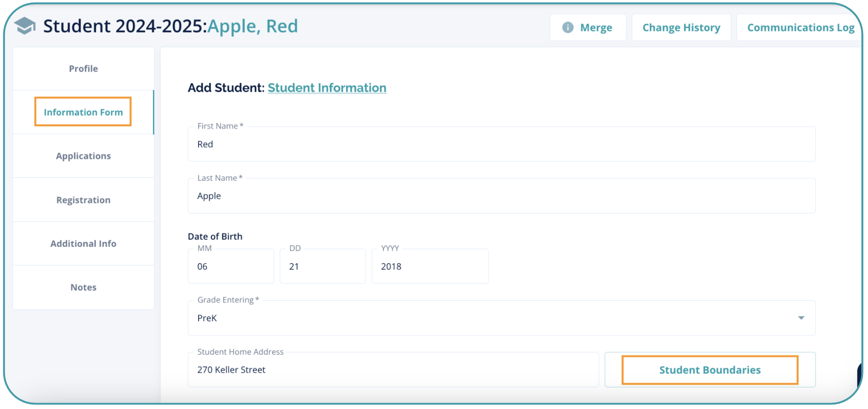The image size is (868, 409).
Task: Click the Student Boundaries button
Action: [x=710, y=370]
